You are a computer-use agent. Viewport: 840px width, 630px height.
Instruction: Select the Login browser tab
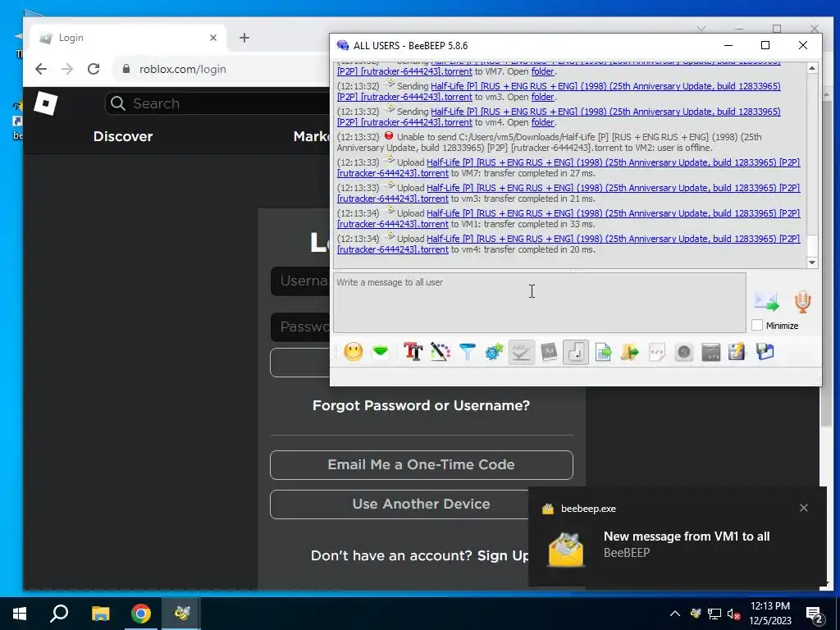129,38
